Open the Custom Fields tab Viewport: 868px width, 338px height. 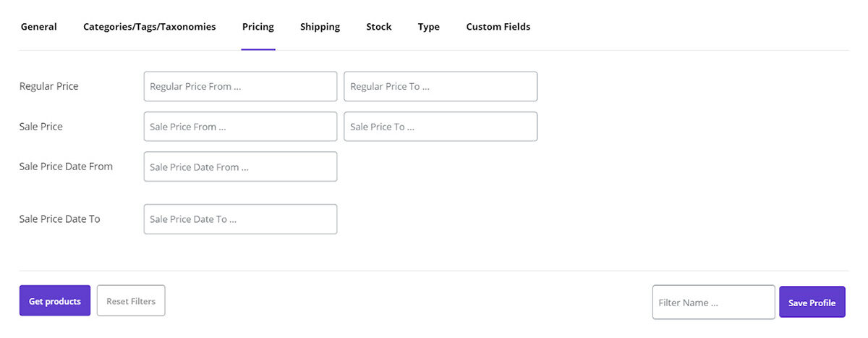(x=498, y=27)
